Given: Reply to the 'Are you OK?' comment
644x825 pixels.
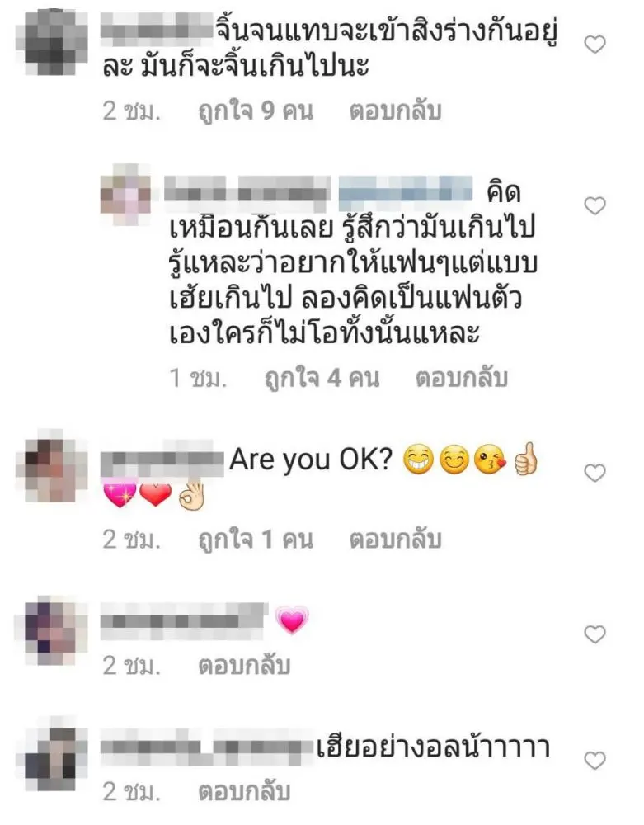Looking at the screenshot, I should 395,540.
